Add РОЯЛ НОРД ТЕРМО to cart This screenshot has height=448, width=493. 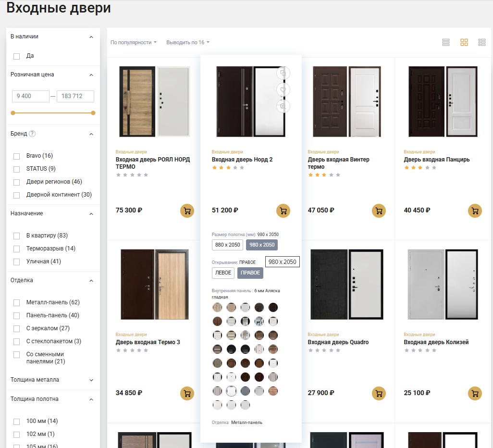(187, 211)
